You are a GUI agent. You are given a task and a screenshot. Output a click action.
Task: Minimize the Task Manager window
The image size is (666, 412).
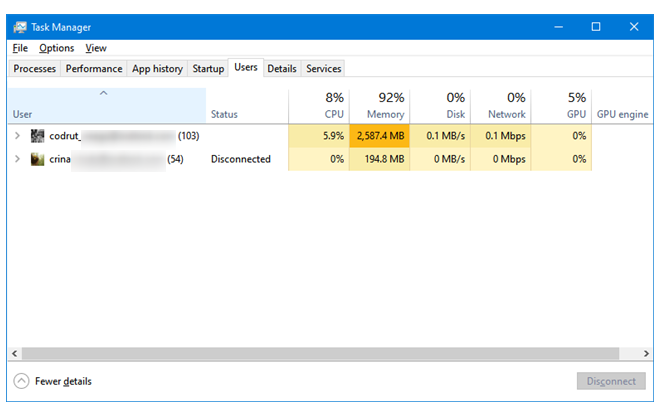point(559,27)
